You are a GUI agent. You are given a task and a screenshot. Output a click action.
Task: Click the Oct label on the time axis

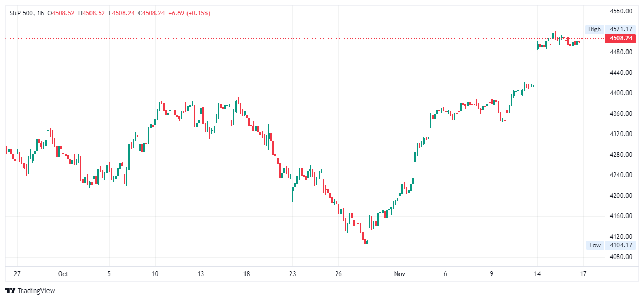(x=63, y=274)
